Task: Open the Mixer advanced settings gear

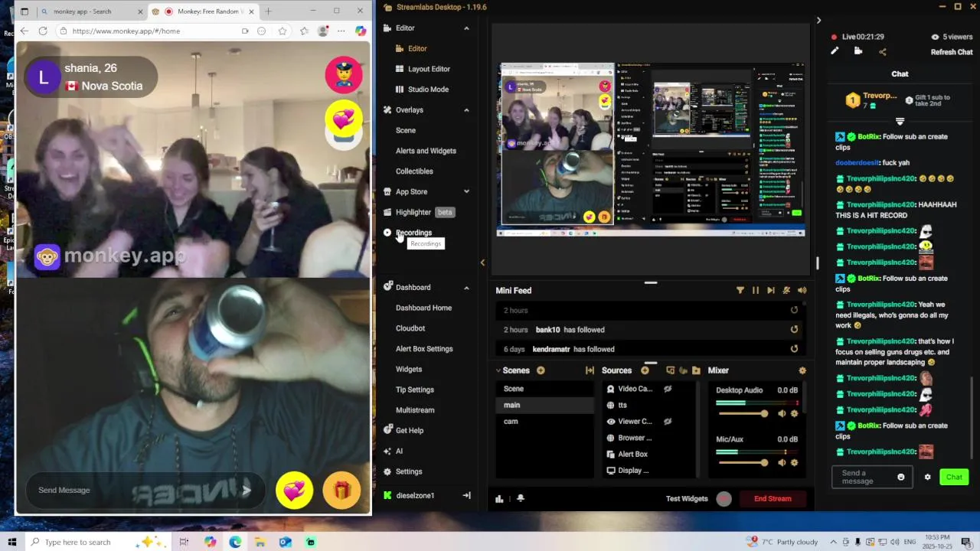Action: tap(802, 370)
